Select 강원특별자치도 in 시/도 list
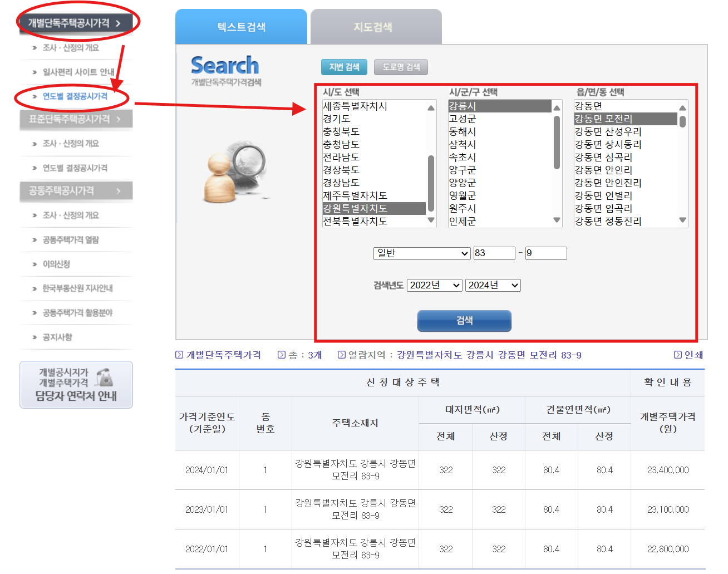This screenshot has width=728, height=574. point(374,208)
